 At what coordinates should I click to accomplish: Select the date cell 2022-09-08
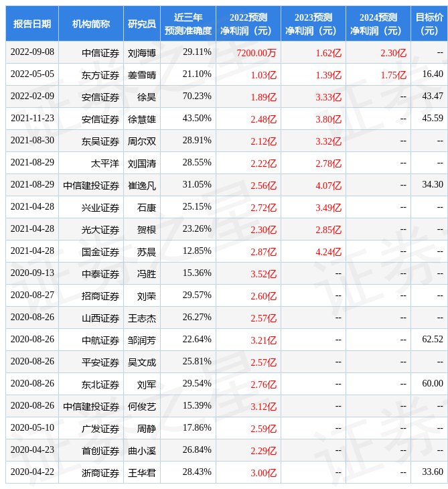[32, 52]
